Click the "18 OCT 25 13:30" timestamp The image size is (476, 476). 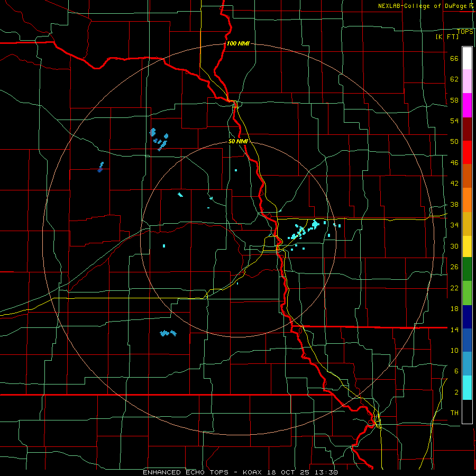[x=303, y=472]
